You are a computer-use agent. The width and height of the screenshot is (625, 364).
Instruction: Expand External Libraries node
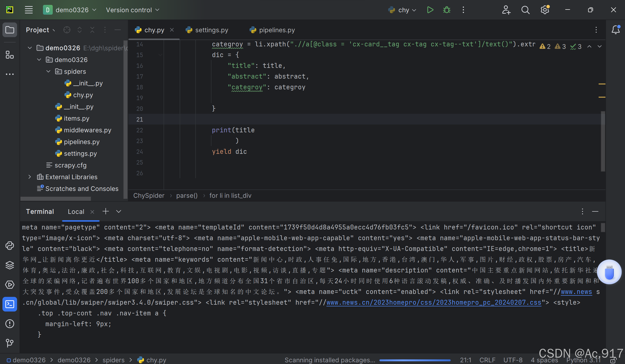point(30,177)
